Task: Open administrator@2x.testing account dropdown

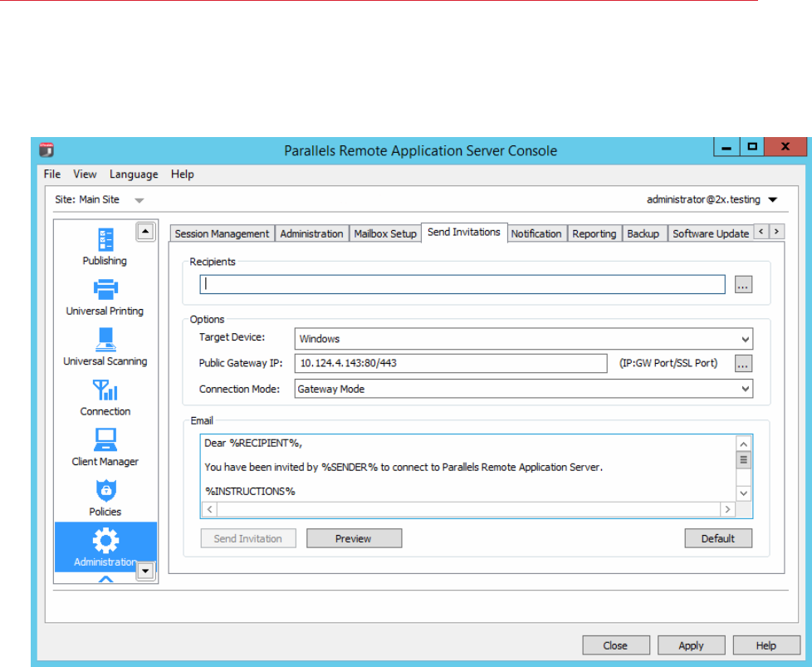Action: (x=773, y=200)
